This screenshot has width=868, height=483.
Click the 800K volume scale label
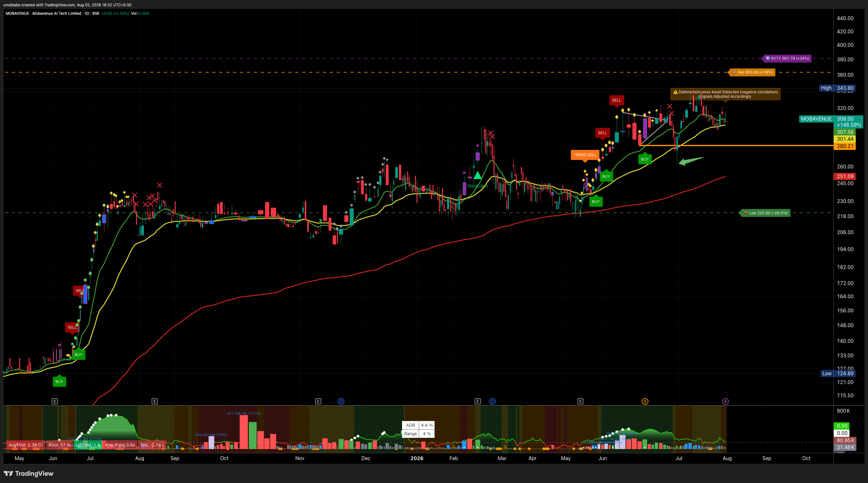click(x=843, y=411)
